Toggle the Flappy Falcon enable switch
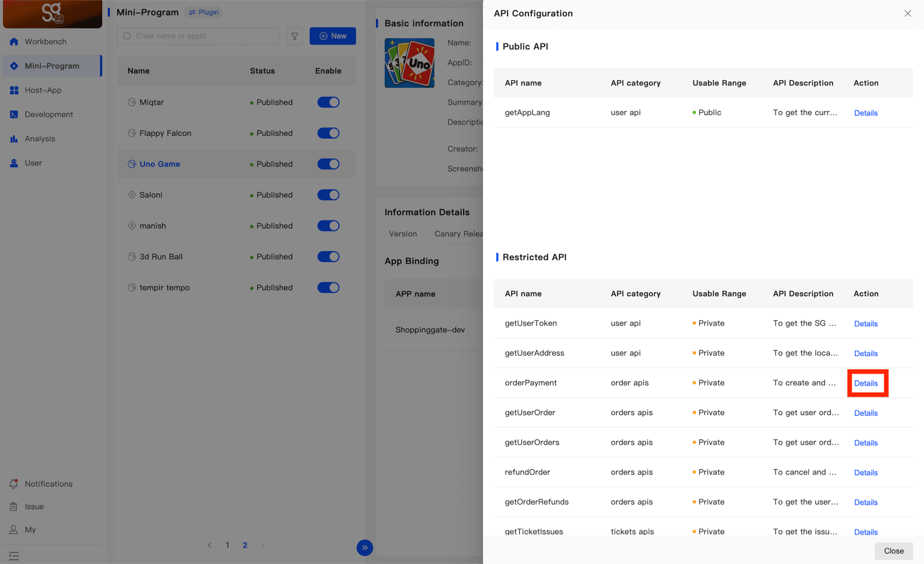The width and height of the screenshot is (924, 564). pyautogui.click(x=328, y=133)
